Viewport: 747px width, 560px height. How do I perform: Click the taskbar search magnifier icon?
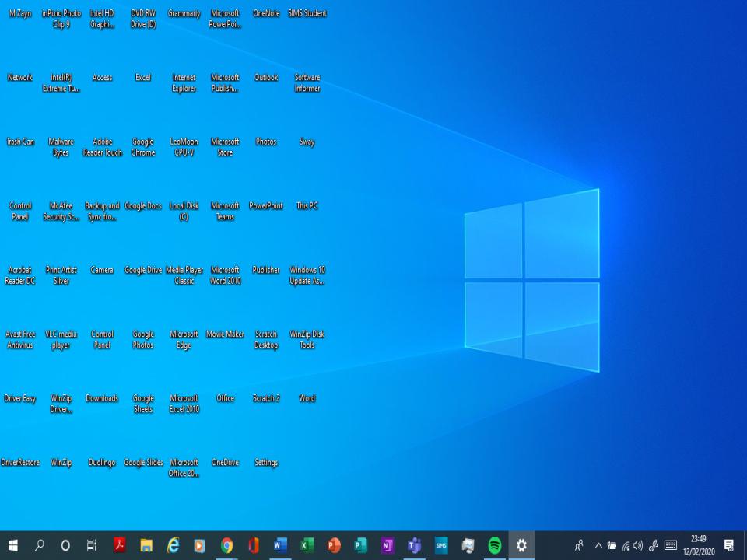point(40,545)
